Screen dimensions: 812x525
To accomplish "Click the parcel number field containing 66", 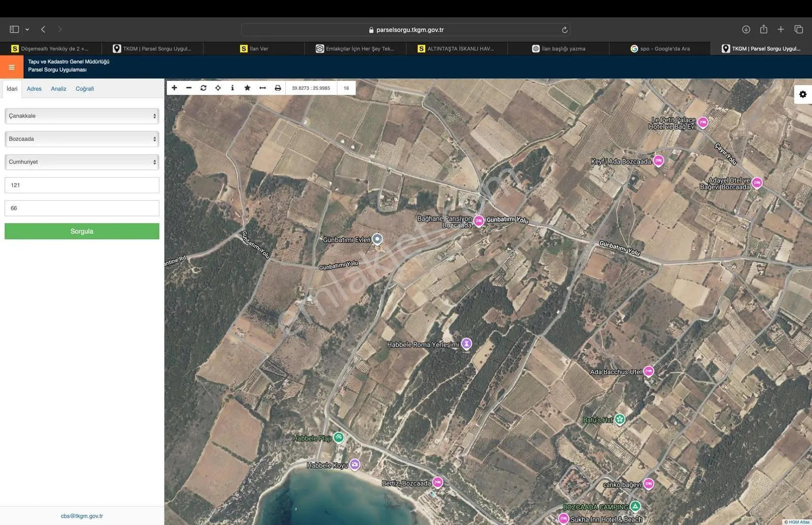I will pyautogui.click(x=82, y=208).
